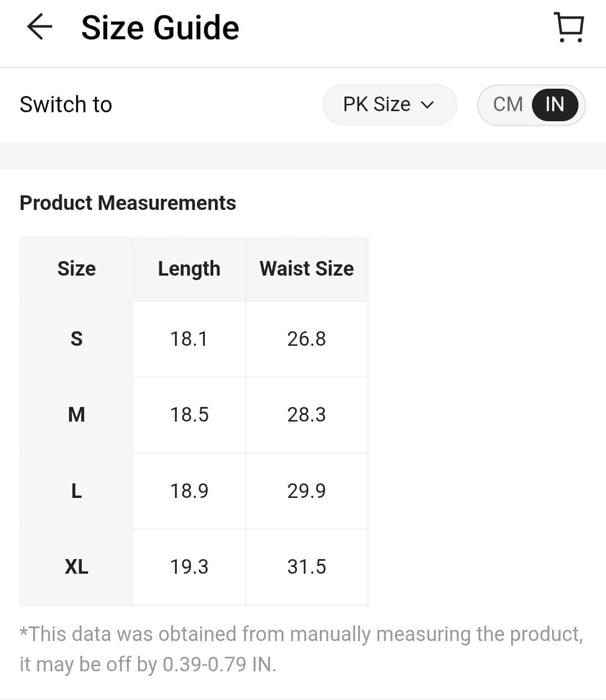Click the Product Measurements heading
The width and height of the screenshot is (606, 700).
tap(128, 203)
